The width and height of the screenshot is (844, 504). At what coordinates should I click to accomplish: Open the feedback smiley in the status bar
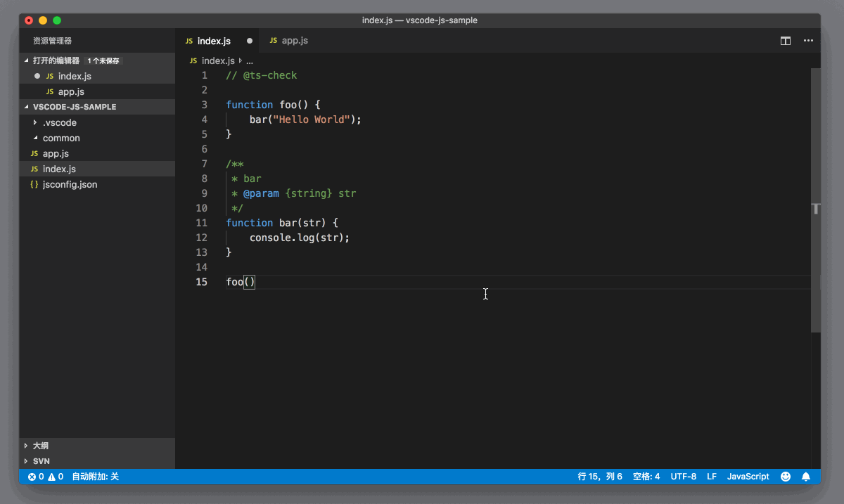click(786, 476)
